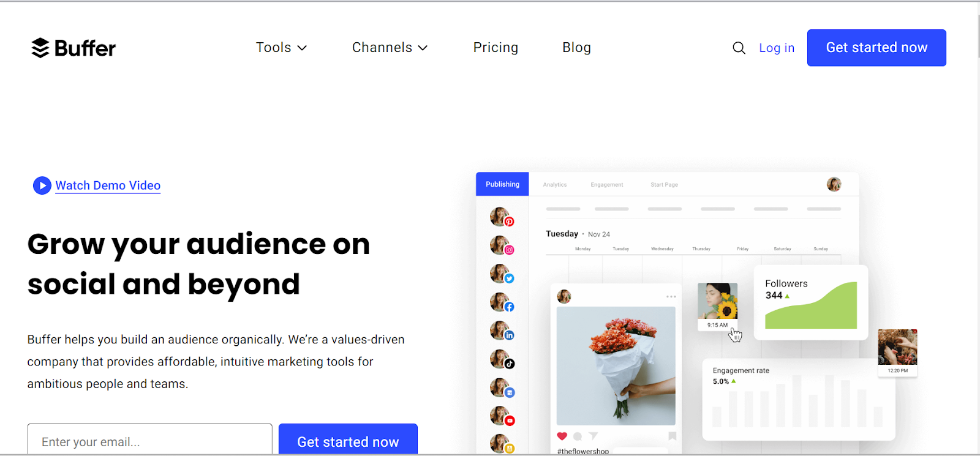
Task: Select the Facebook channel avatar
Action: click(502, 302)
